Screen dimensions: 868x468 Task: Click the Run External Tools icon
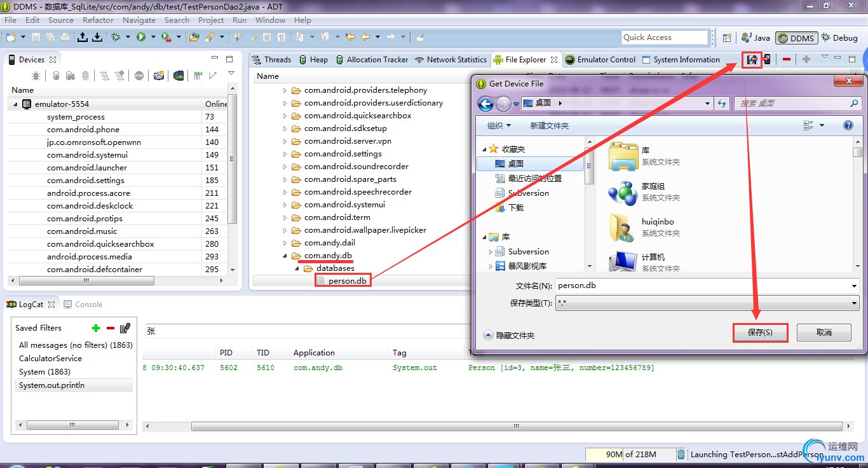(165, 38)
